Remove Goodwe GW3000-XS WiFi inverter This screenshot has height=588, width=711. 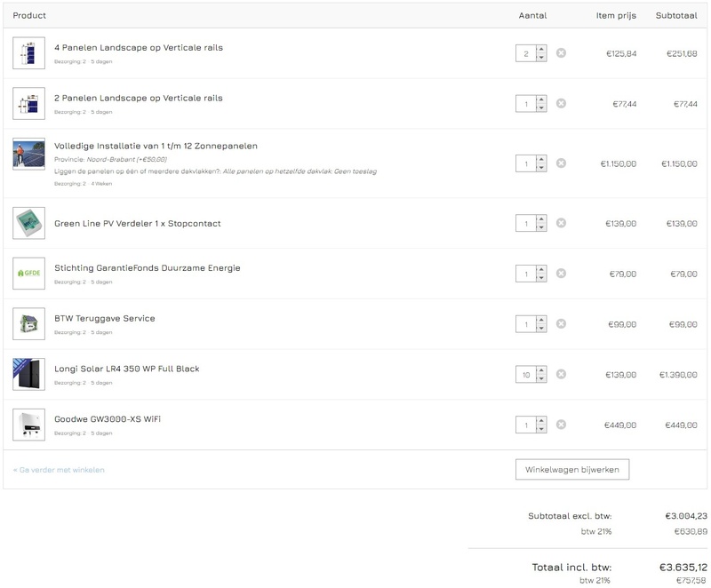coord(561,425)
